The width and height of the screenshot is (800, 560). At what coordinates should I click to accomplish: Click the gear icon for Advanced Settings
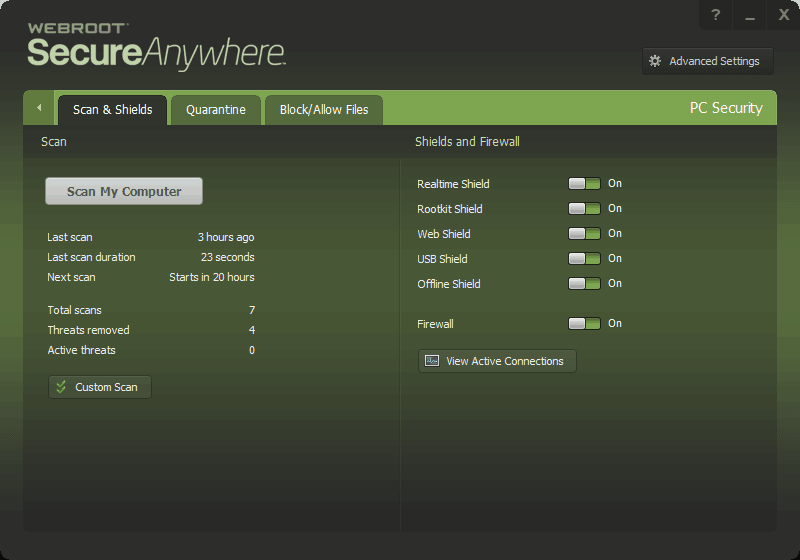point(655,61)
